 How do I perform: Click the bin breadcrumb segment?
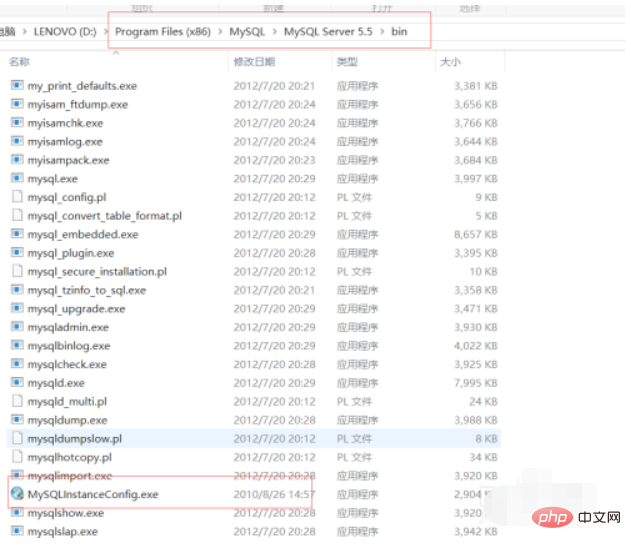(x=399, y=31)
